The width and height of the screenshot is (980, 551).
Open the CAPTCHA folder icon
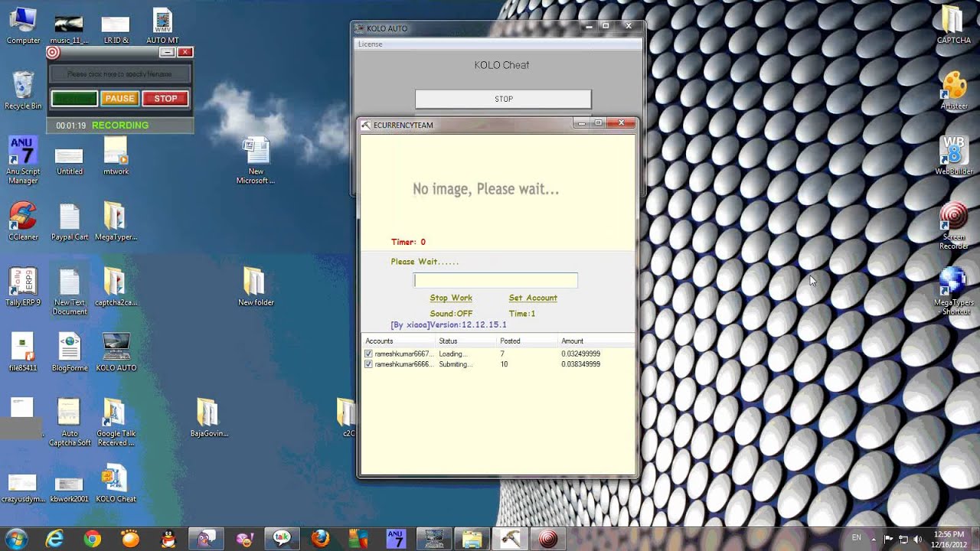pyautogui.click(x=953, y=24)
